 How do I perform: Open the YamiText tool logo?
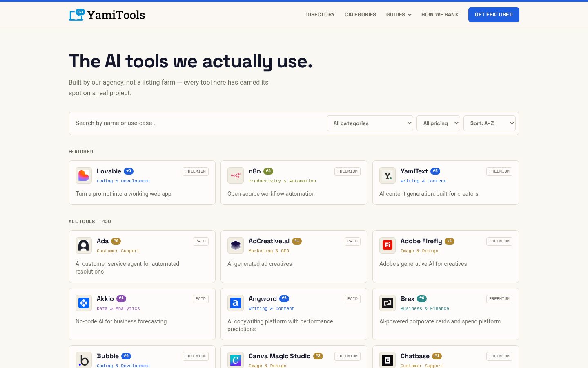coord(388,175)
